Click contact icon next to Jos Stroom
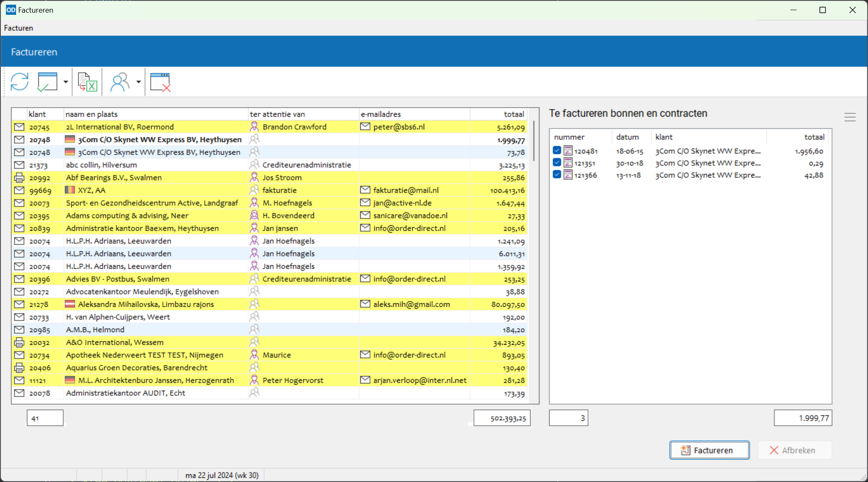 point(254,177)
